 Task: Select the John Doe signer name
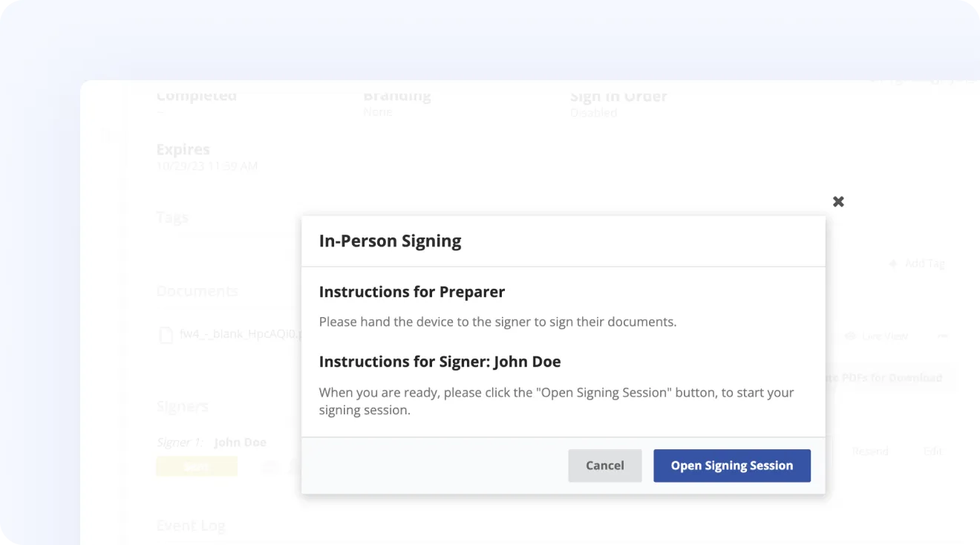(240, 442)
